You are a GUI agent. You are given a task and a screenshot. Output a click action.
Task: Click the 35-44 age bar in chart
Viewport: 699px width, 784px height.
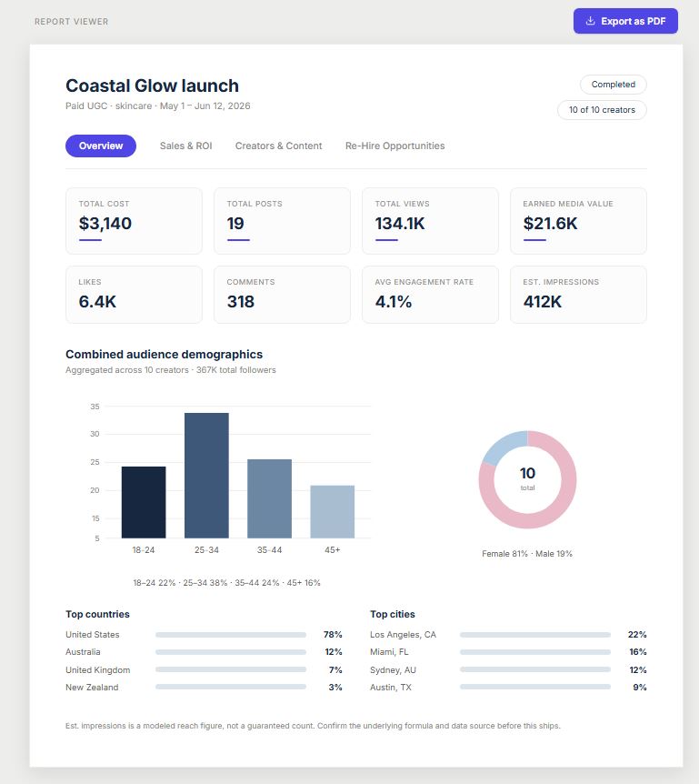(x=269, y=499)
